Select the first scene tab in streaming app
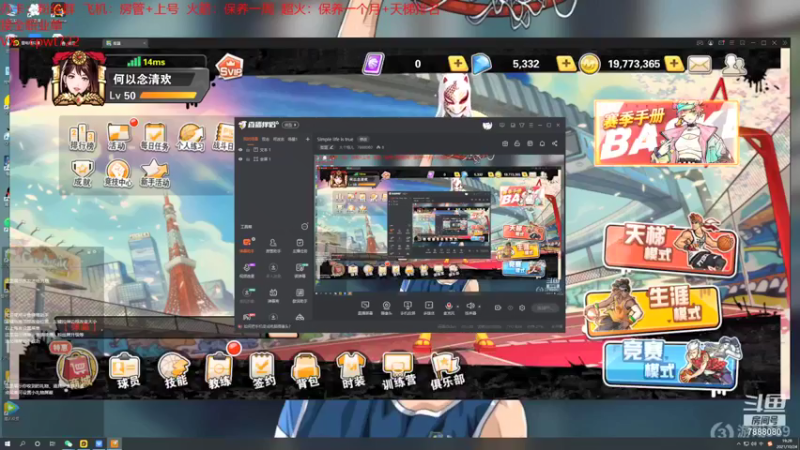Image resolution: width=800 pixels, height=450 pixels. (x=251, y=139)
